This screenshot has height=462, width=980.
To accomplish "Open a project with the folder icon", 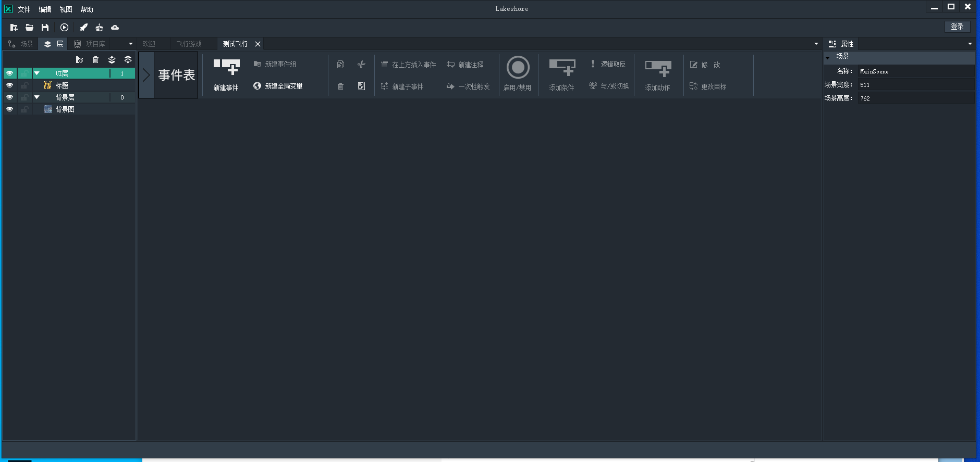I will [30, 28].
